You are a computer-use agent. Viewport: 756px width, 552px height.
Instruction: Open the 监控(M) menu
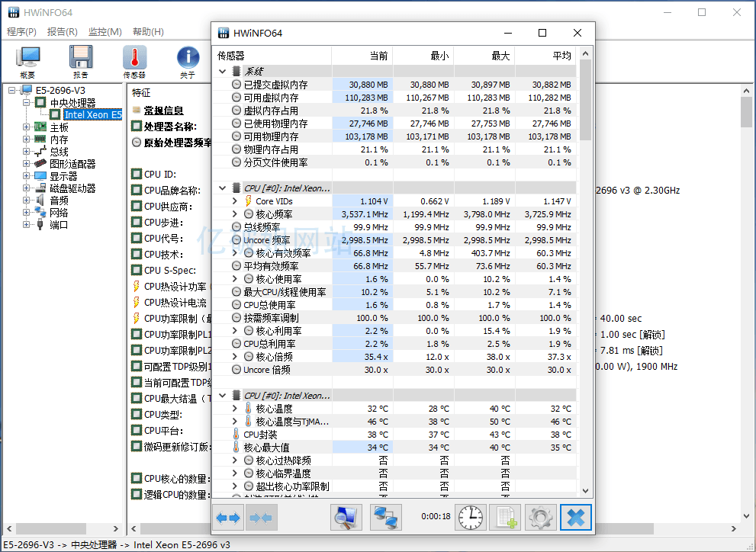coord(105,32)
